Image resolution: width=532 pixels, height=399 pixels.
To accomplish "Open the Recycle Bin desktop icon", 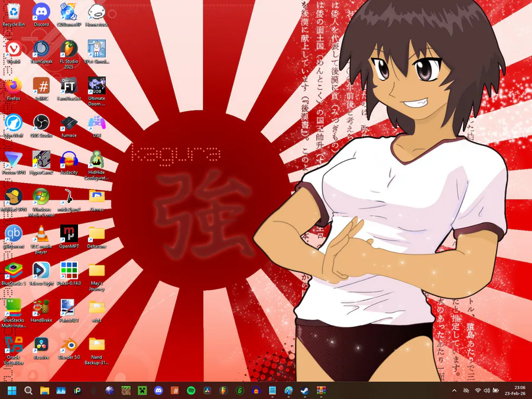I will pyautogui.click(x=14, y=15).
